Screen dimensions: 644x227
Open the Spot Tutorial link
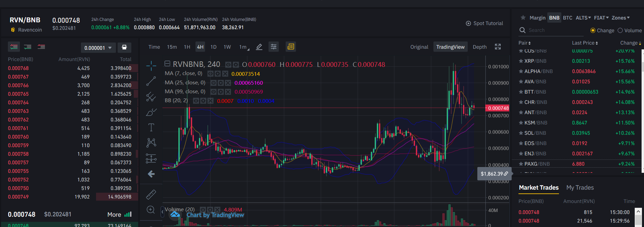pos(484,23)
